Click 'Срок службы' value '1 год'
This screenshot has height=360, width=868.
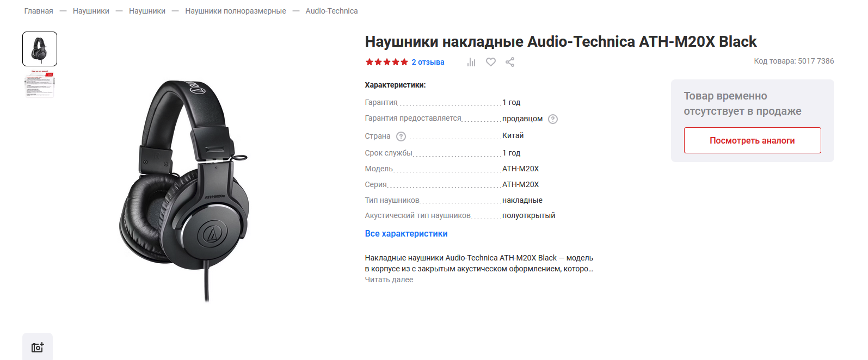[x=511, y=153]
